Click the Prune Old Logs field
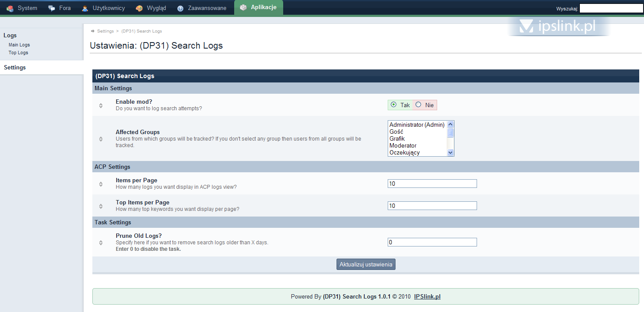The height and width of the screenshot is (312, 644). click(432, 242)
